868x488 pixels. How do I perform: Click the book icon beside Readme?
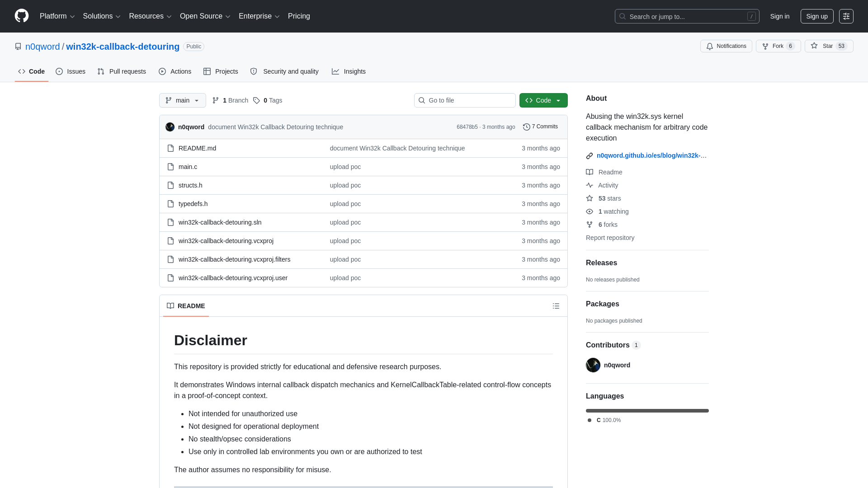590,172
